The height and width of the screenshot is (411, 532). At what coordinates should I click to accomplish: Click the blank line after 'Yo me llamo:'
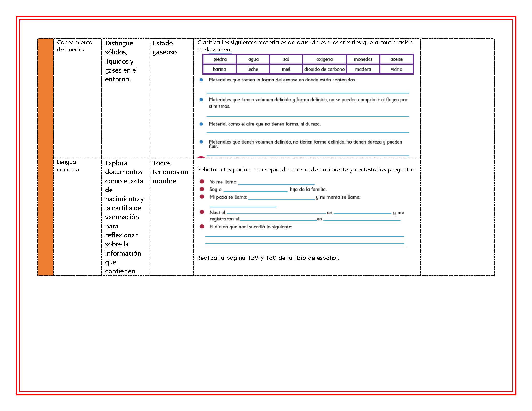[276, 184]
